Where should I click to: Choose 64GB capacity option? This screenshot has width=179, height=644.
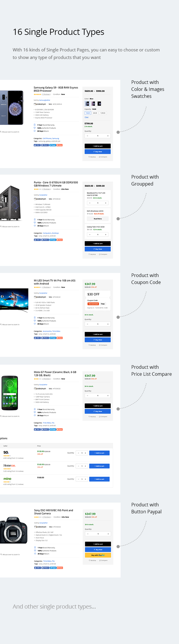[x=95, y=113]
